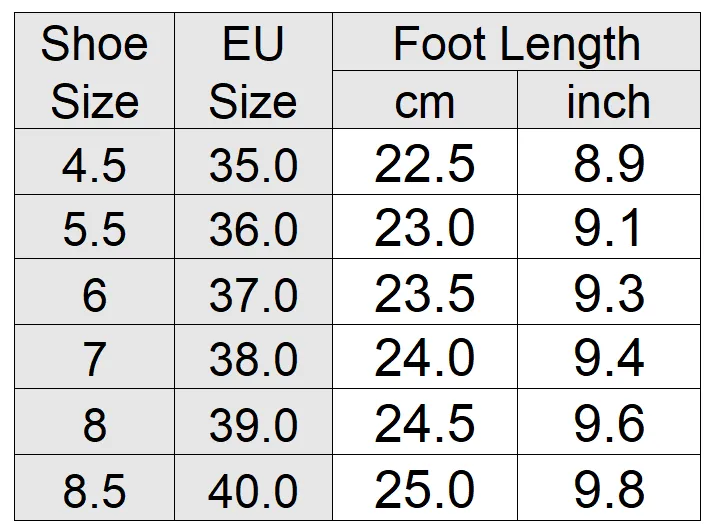Select shoe size 5.5 cell
The width and height of the screenshot is (714, 529).
[94, 227]
